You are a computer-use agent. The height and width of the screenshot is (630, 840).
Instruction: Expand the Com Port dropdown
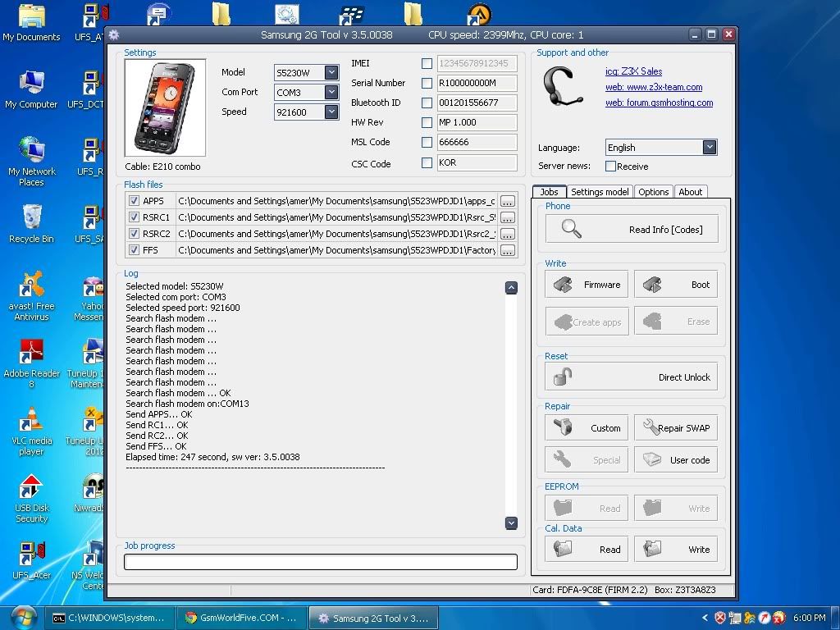331,92
